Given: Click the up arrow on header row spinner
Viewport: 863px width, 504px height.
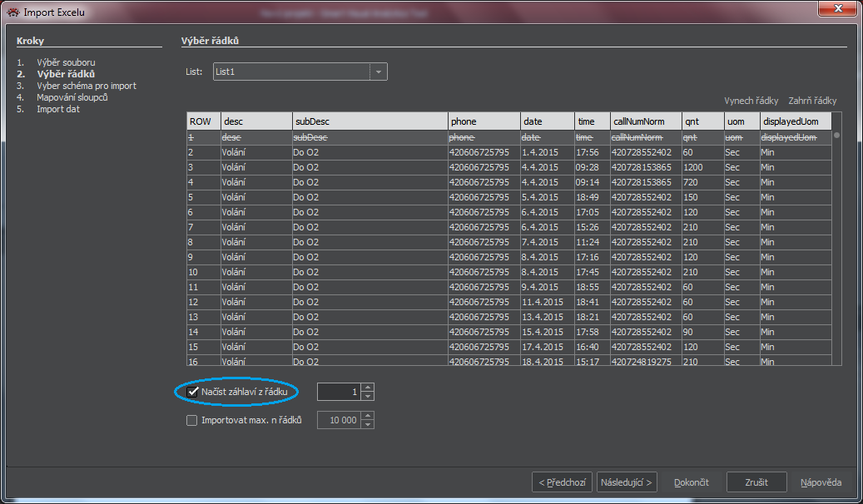Looking at the screenshot, I should point(368,388).
